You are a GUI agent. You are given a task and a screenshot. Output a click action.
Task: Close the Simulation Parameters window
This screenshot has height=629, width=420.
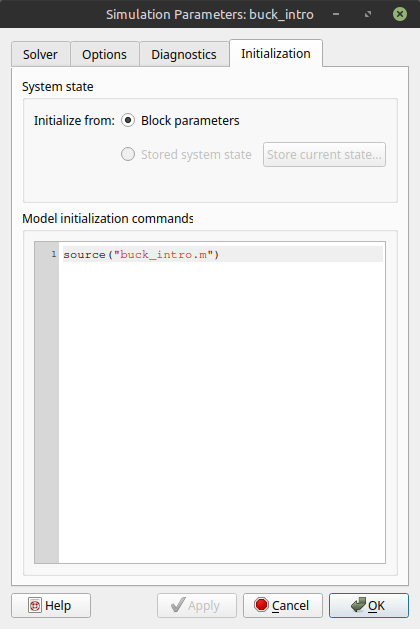click(400, 14)
